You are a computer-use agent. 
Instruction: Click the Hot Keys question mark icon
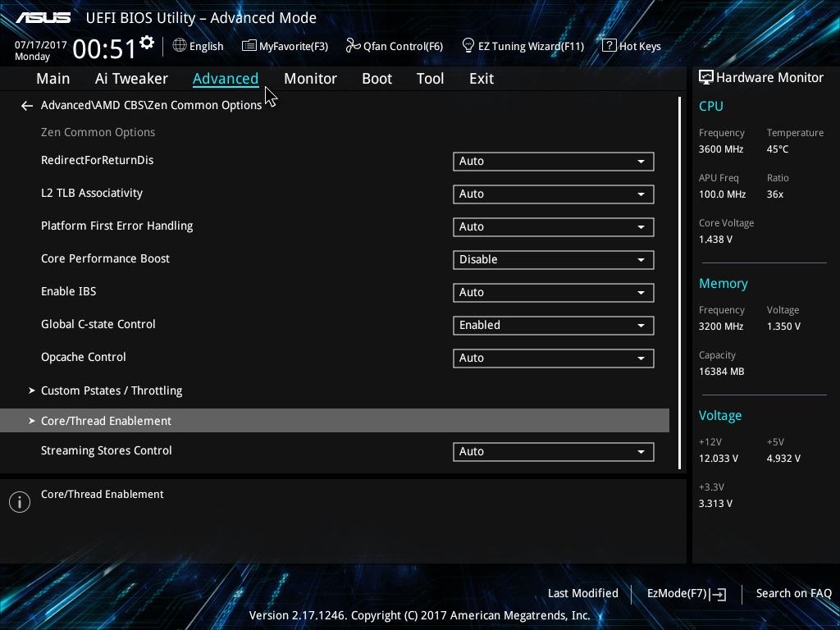[x=609, y=46]
